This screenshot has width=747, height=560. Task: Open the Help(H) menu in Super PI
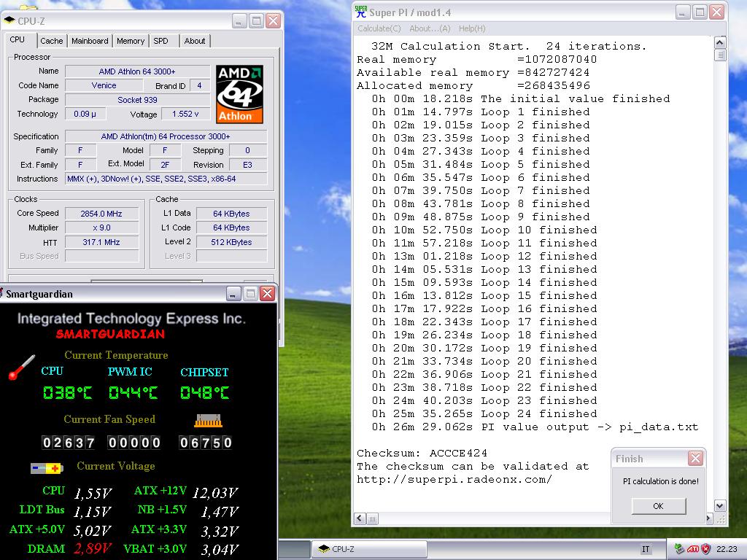[x=472, y=28]
